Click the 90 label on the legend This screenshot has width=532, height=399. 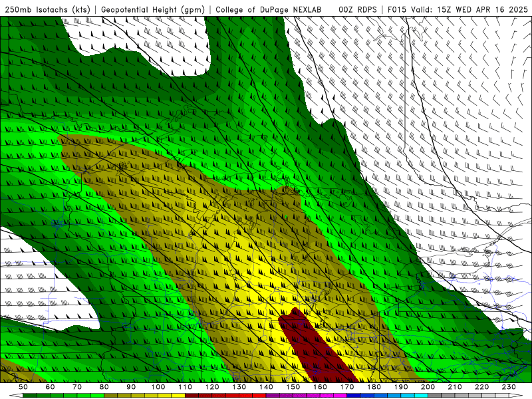pyautogui.click(x=131, y=387)
